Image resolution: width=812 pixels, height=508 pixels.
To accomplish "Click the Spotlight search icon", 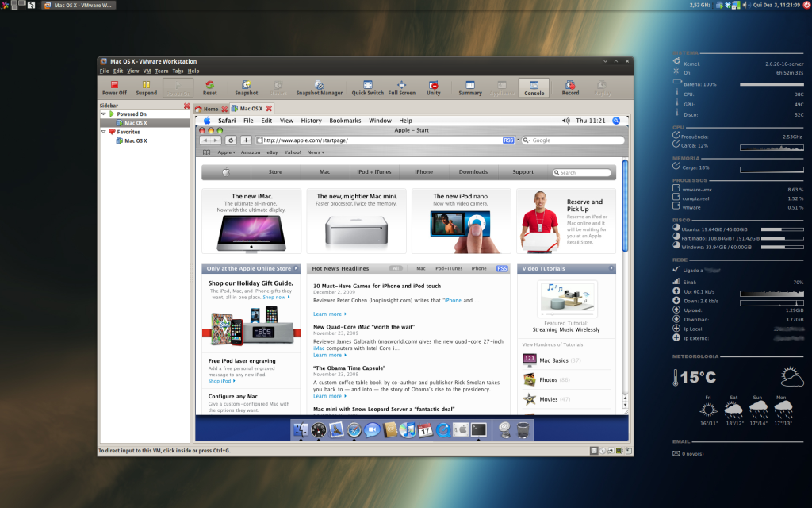I will [x=616, y=121].
